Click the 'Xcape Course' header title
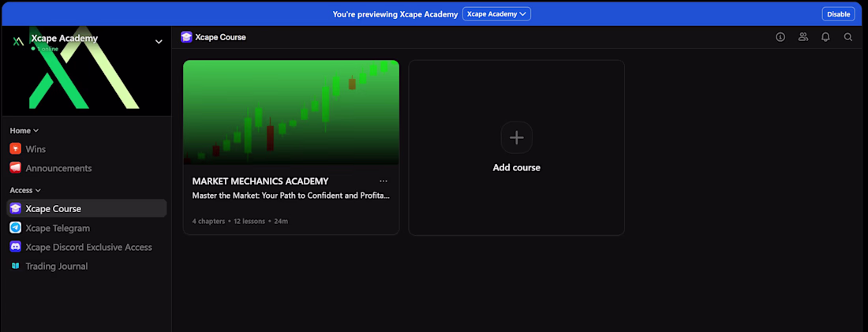The image size is (868, 332). click(220, 37)
